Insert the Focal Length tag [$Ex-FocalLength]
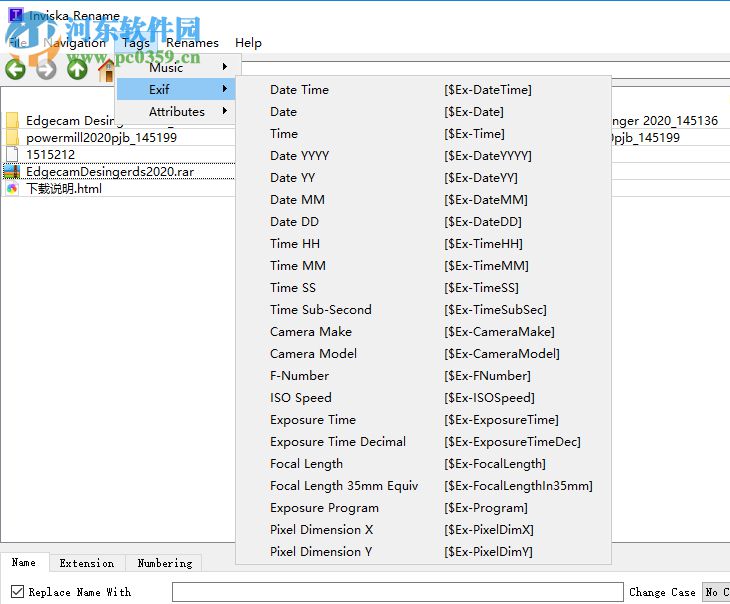This screenshot has height=604, width=730. pyautogui.click(x=423, y=464)
